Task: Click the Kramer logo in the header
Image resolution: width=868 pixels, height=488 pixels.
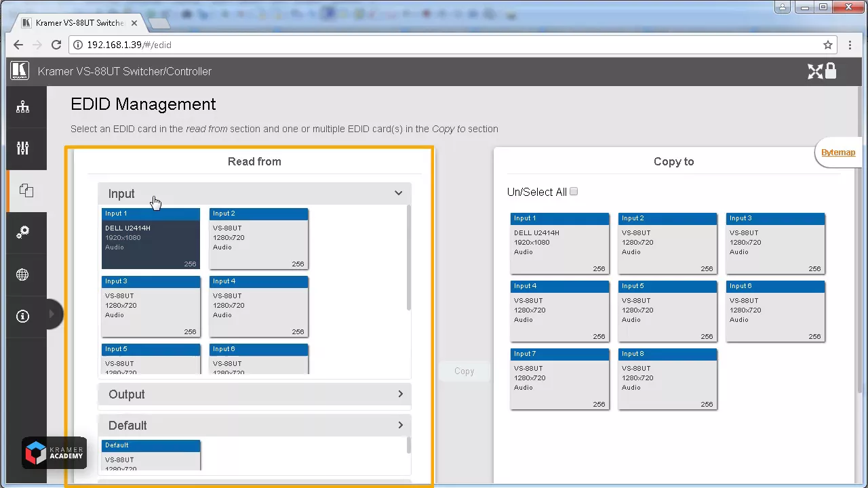Action: click(x=20, y=71)
